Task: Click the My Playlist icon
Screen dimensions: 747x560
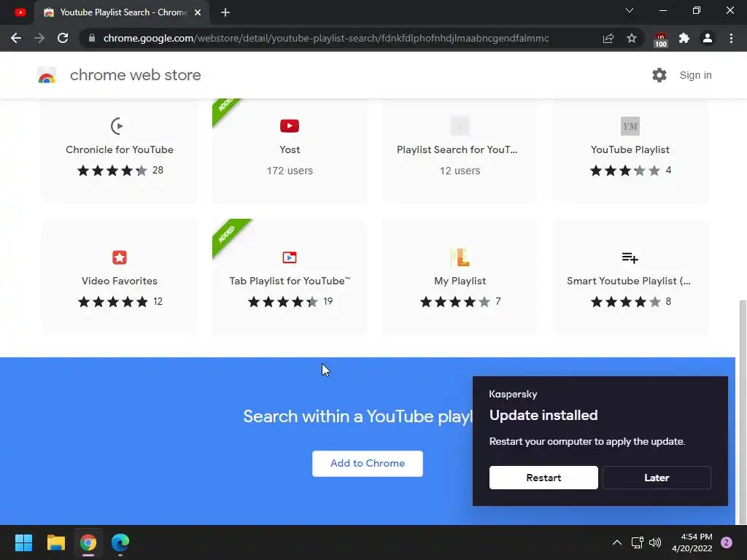Action: (460, 257)
